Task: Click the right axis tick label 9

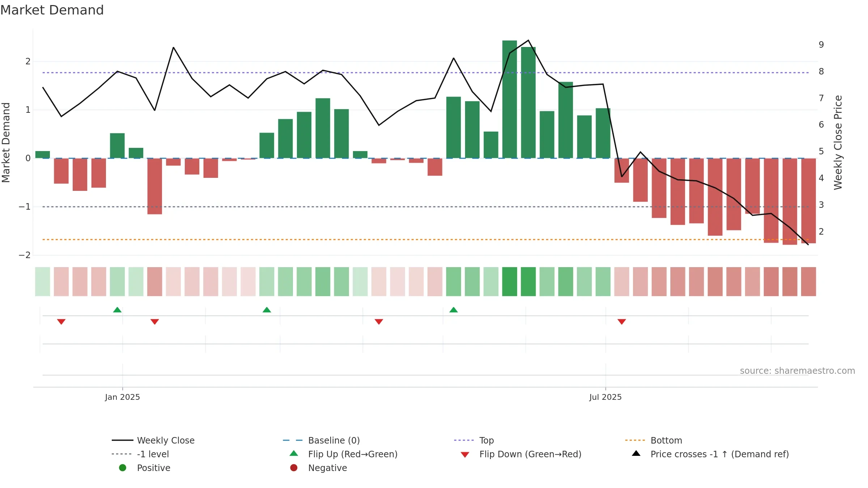Action: (x=821, y=45)
